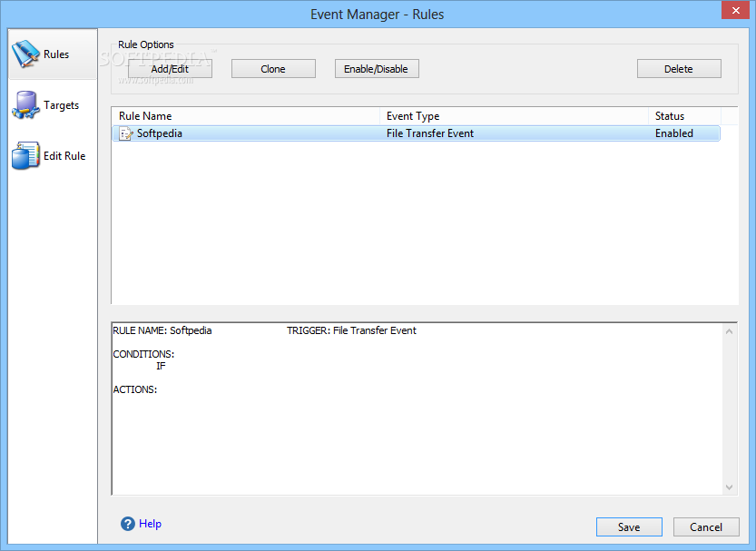Click the blue Help question mark icon
The image size is (756, 551).
click(x=128, y=524)
